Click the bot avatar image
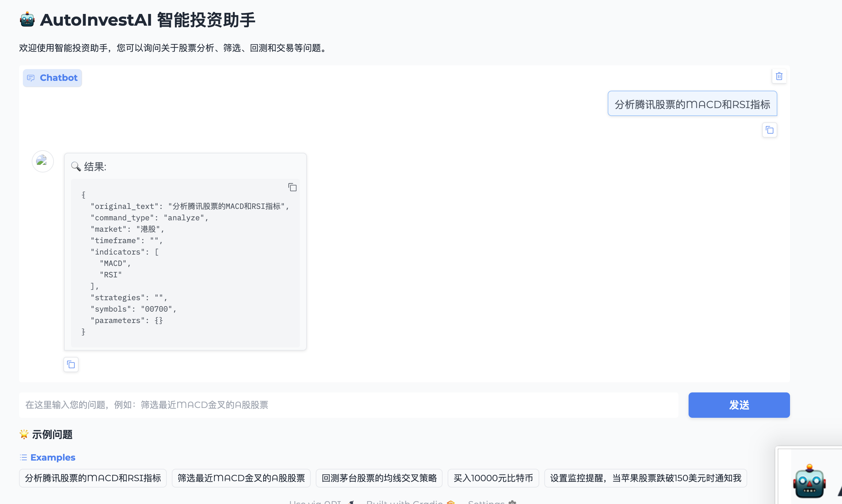This screenshot has width=842, height=504. [x=42, y=161]
